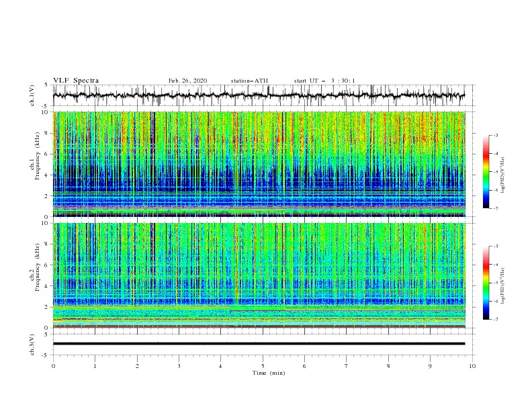The image size is (532, 411).
Task: Click time axis tick label "3"
Action: point(179,366)
